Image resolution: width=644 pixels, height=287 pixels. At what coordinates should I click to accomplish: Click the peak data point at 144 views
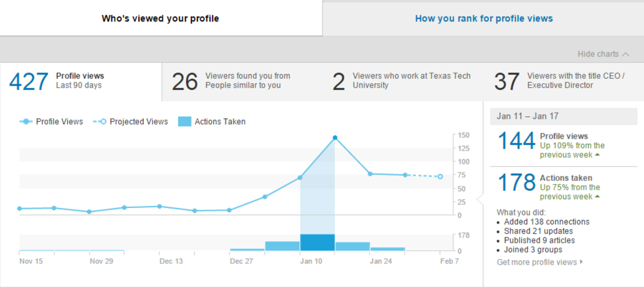tap(335, 138)
